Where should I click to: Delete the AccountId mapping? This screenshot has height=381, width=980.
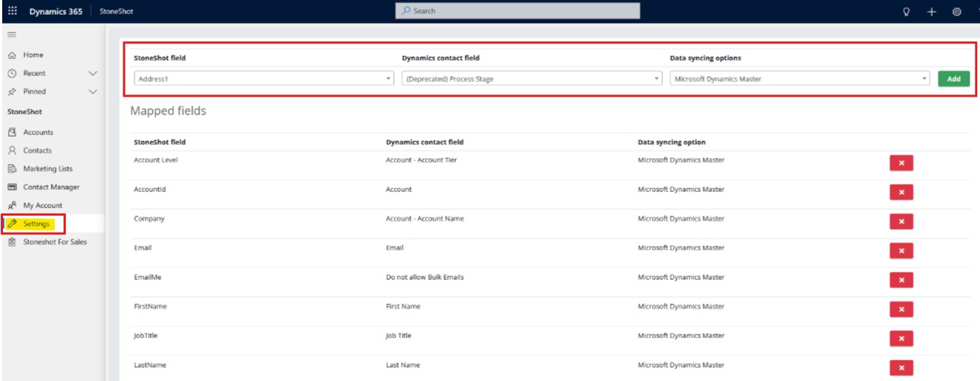click(x=901, y=192)
